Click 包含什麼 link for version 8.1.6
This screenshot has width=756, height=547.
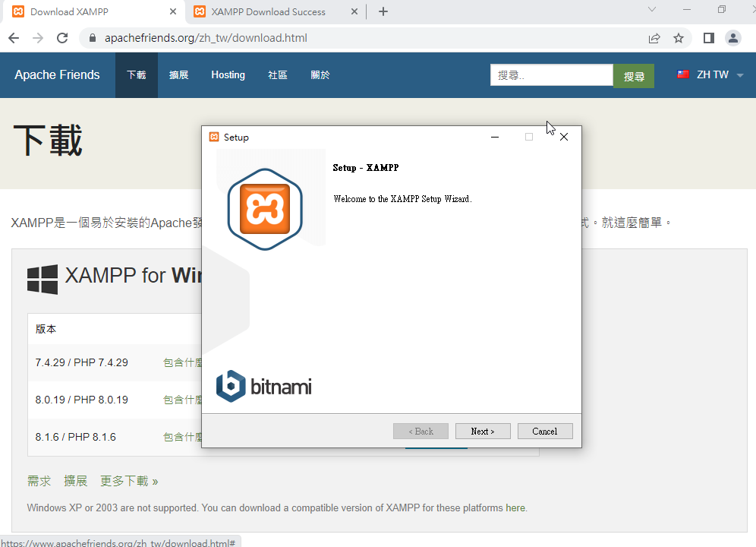click(183, 437)
